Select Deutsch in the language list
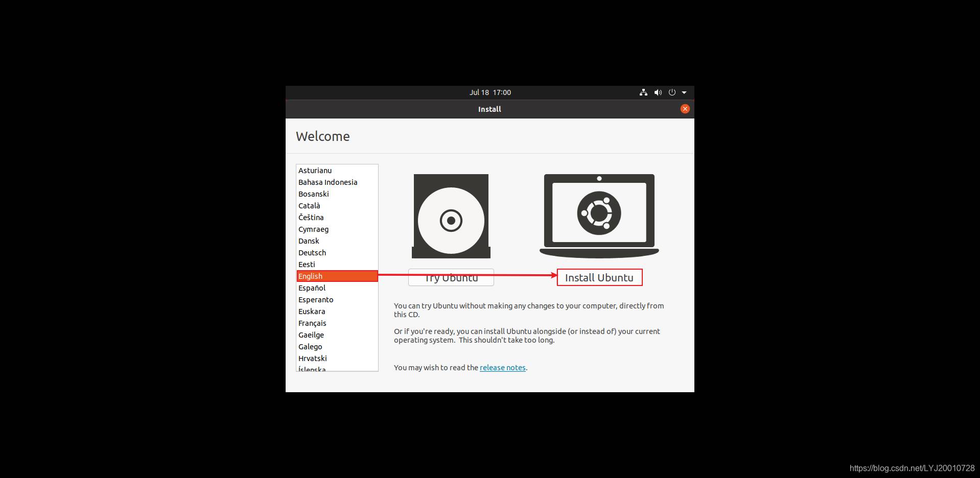 coord(337,253)
